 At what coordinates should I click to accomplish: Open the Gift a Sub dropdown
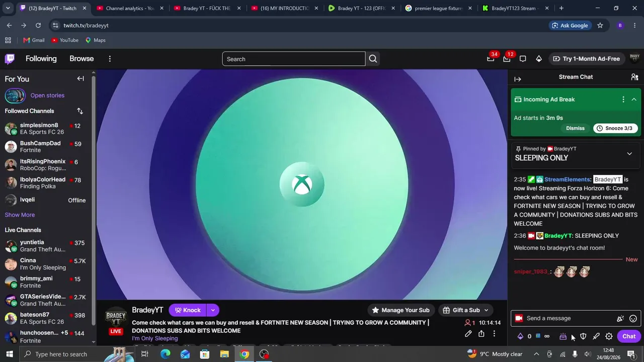(466, 310)
